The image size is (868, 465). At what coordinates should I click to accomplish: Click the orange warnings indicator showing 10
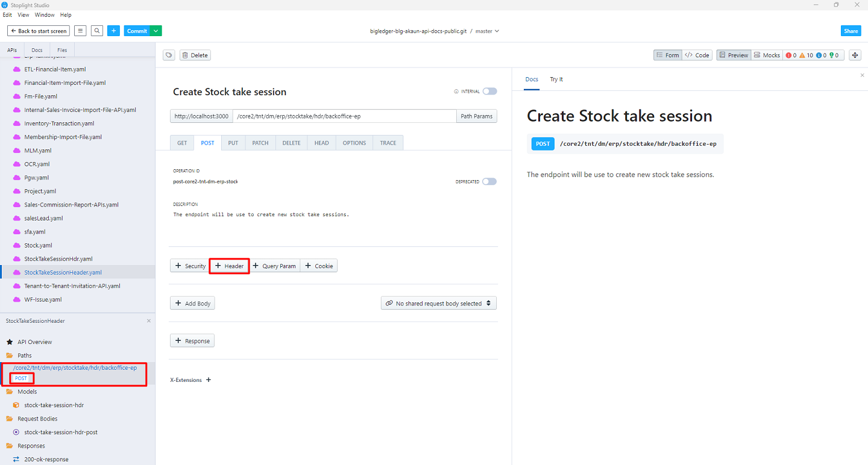pyautogui.click(x=807, y=55)
